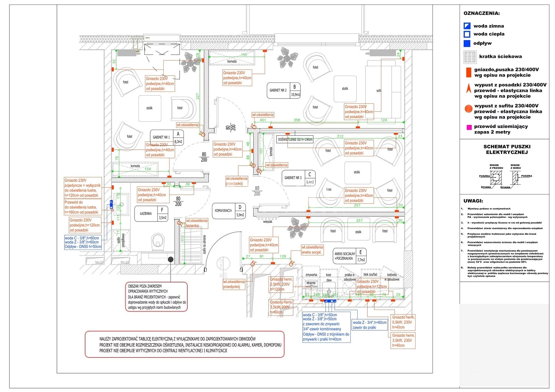Click the 8,3m2 area value
Screen dimensions: 555x392
click(178, 141)
